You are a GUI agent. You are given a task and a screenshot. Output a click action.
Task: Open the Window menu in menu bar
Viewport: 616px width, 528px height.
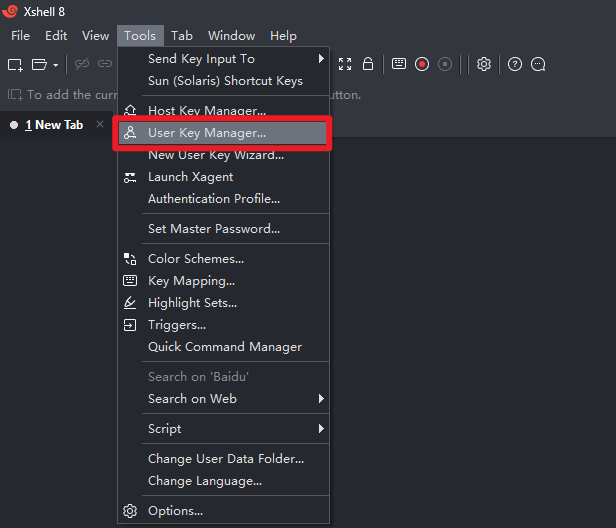[x=231, y=36]
